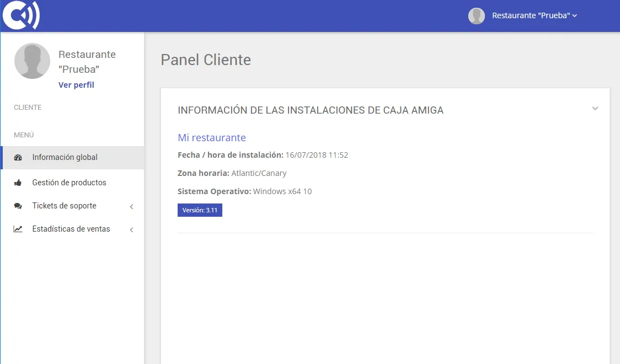Screen dimensions: 620x364
Task: Click the line chart statistics icon
Action: (x=18, y=229)
